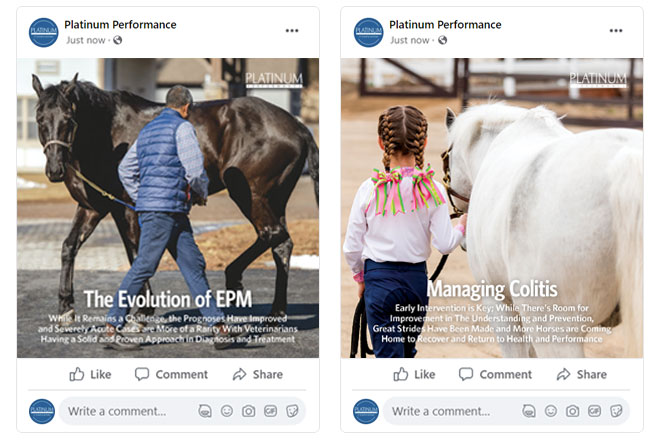
Task: Like the Managing Colitis post
Action: [x=414, y=374]
